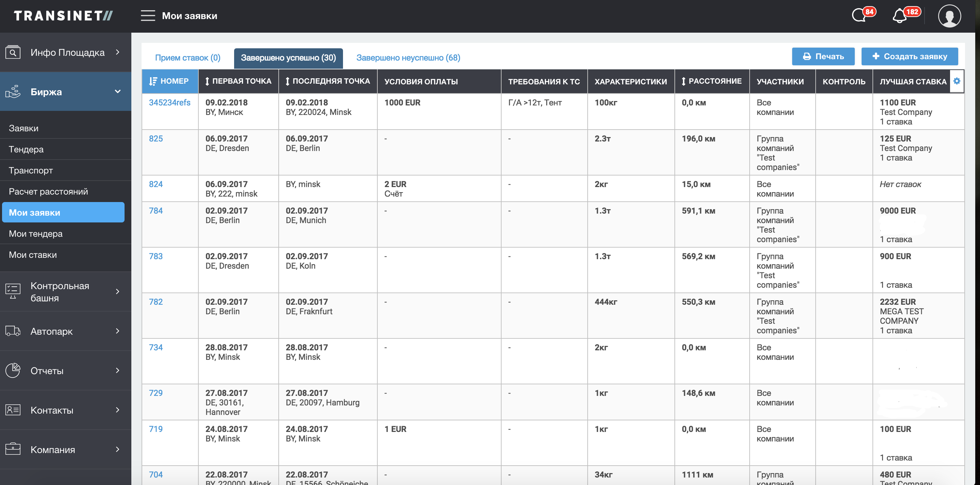Click the Инфо Площадка magnifier icon
Image resolution: width=980 pixels, height=485 pixels.
13,52
